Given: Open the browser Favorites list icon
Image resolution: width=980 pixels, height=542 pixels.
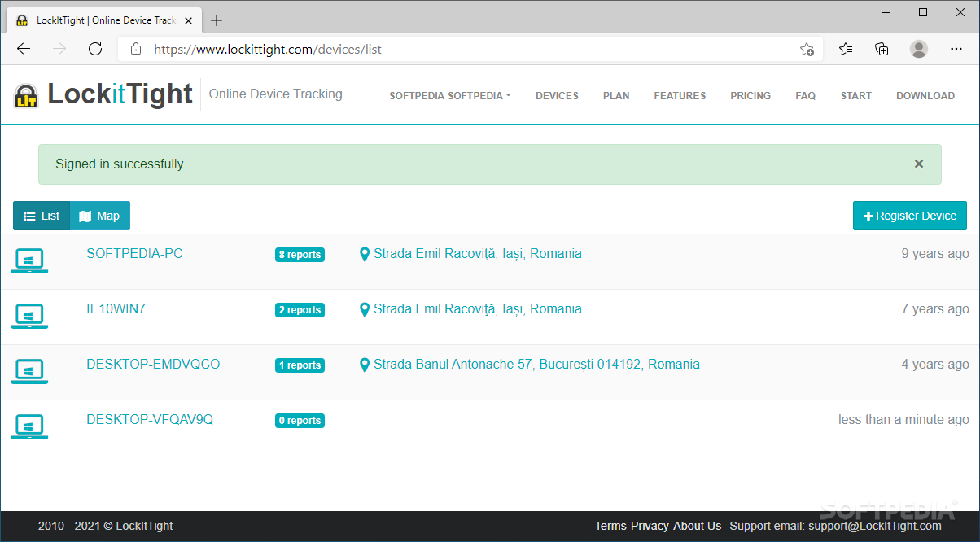Looking at the screenshot, I should 846,49.
